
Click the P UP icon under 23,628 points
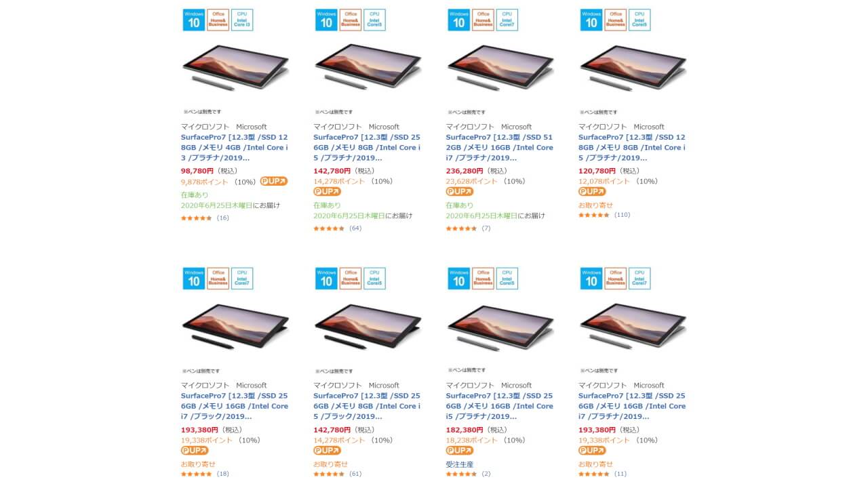point(460,192)
